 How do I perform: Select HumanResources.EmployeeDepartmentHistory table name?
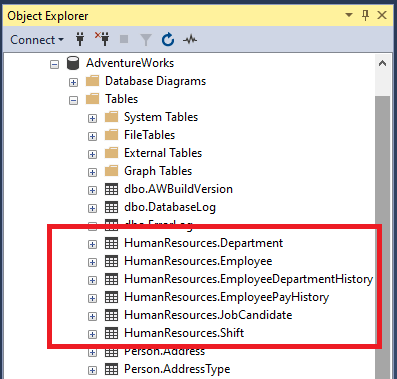[248, 279]
